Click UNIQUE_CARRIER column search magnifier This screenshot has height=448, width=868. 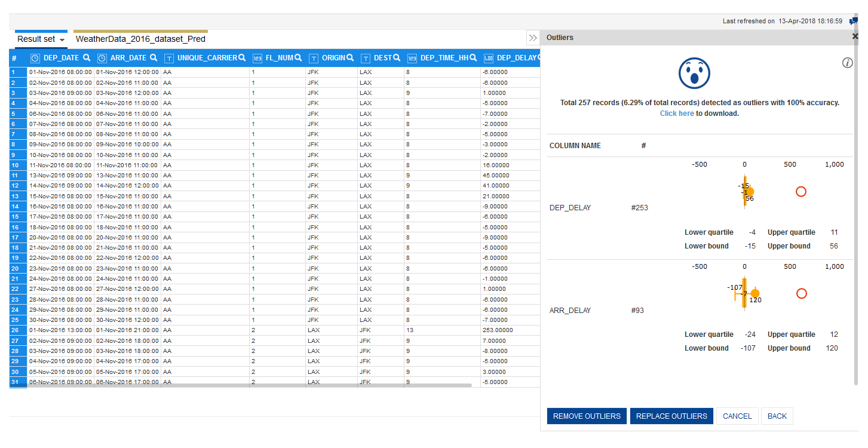click(x=242, y=58)
